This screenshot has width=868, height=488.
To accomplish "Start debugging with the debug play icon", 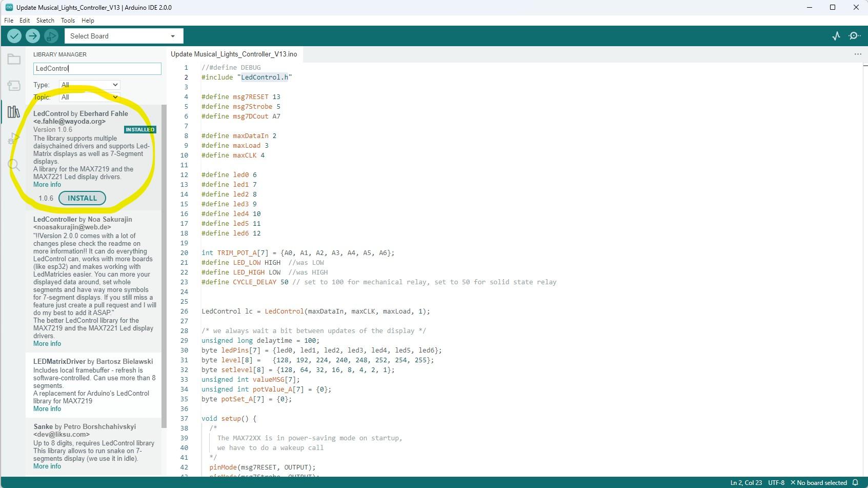I will 51,36.
